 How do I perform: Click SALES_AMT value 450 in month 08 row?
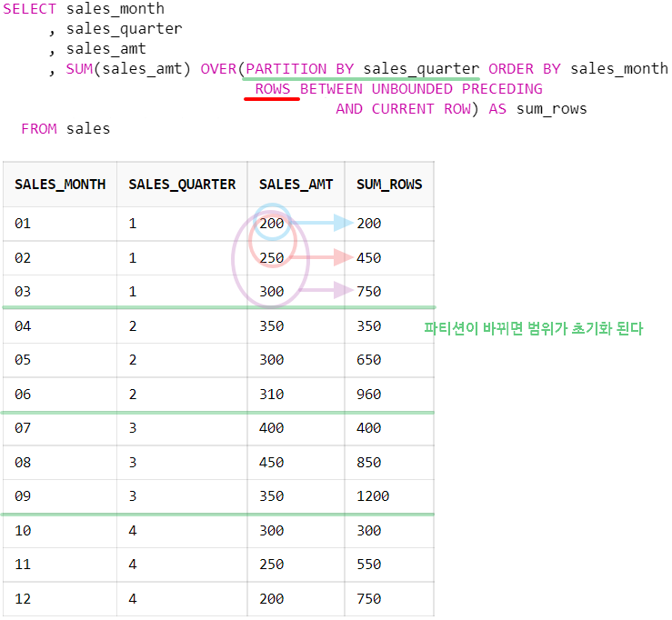click(271, 463)
